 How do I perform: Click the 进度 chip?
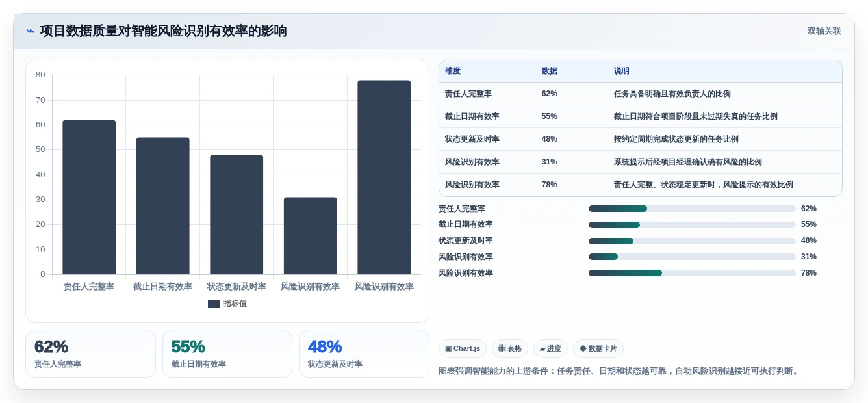tap(550, 349)
